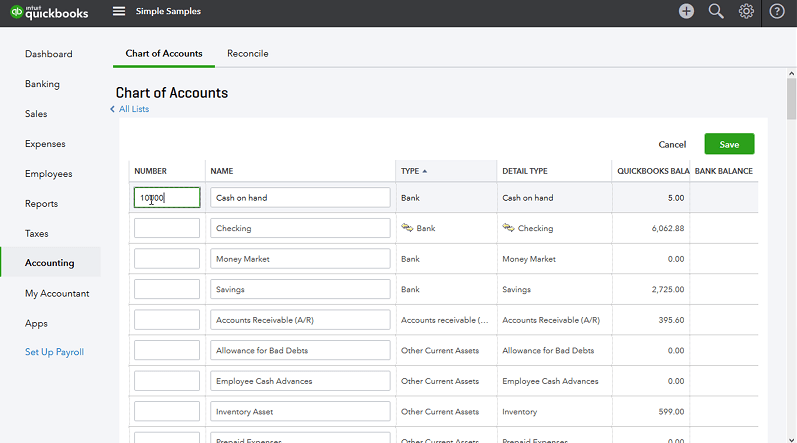Click the 6,062.88 Checking balance
This screenshot has height=443, width=797.
668,228
